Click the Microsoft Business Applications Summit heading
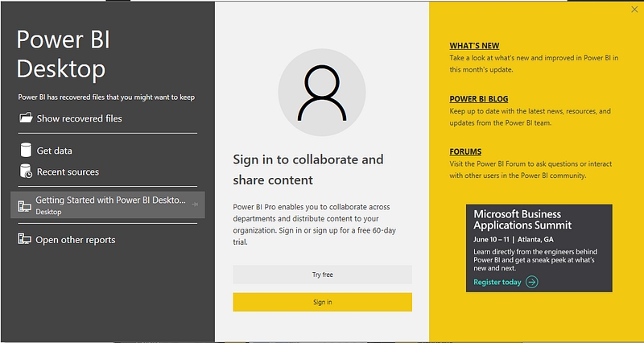Screen dimensions: 644x343 tap(522, 219)
